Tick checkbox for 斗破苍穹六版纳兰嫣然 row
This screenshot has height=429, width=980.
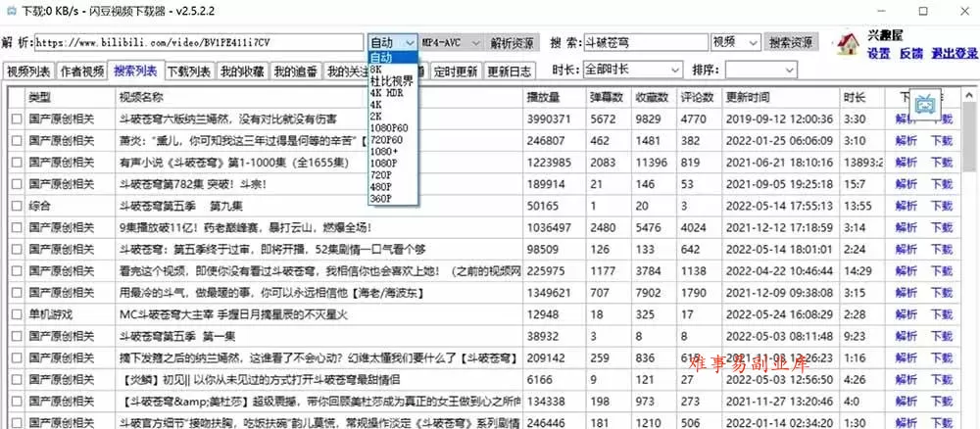pos(17,119)
